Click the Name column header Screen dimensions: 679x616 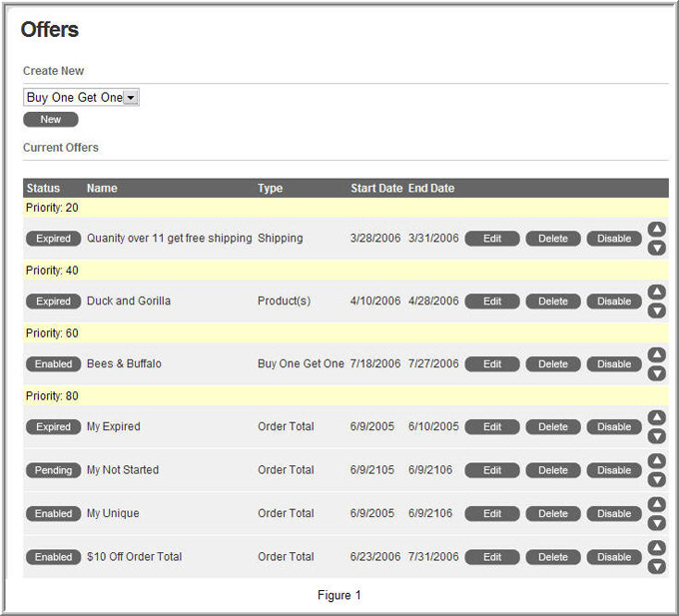coord(102,189)
